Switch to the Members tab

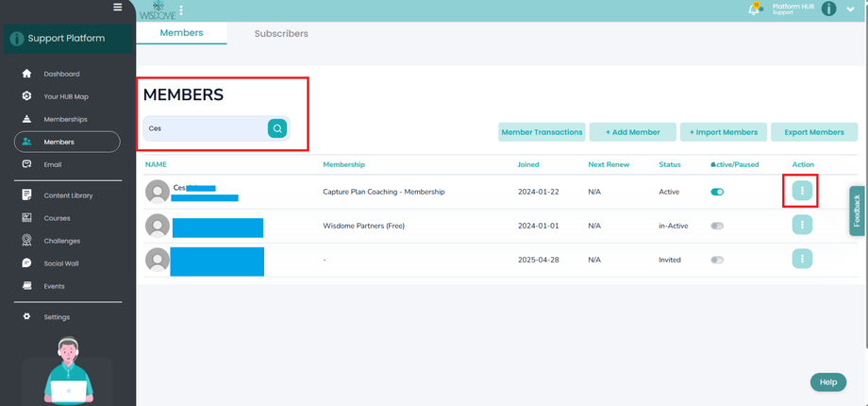(x=181, y=33)
